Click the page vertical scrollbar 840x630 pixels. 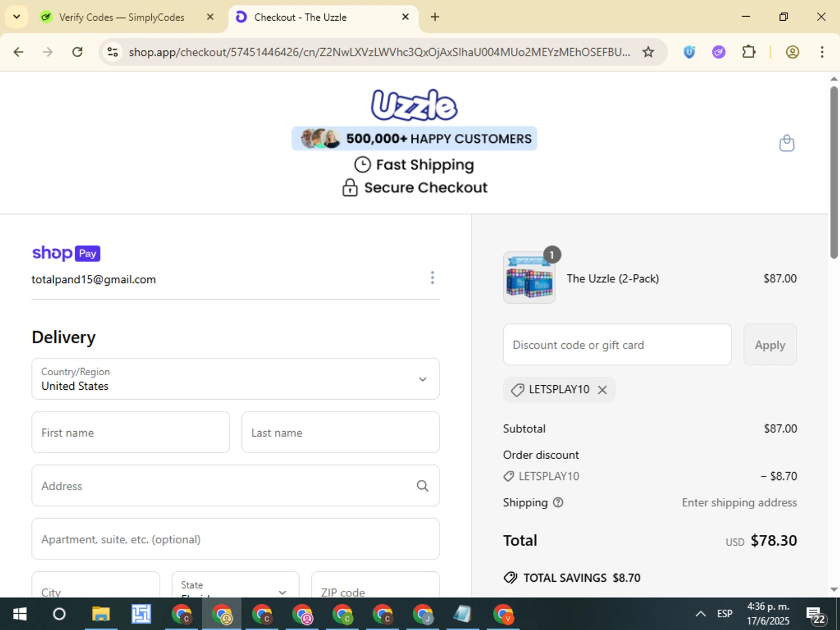pyautogui.click(x=834, y=172)
